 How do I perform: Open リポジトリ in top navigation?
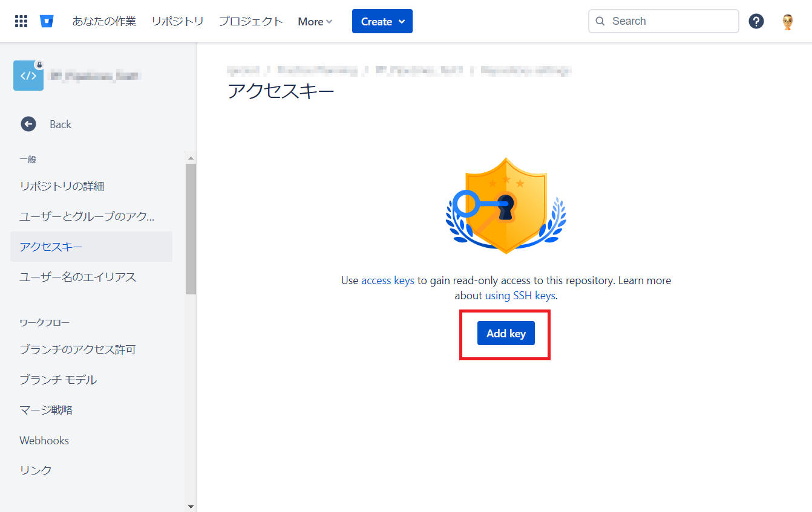(177, 21)
